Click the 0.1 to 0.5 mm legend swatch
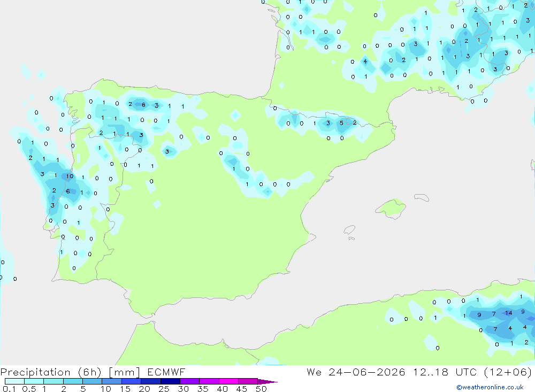 [14, 381]
